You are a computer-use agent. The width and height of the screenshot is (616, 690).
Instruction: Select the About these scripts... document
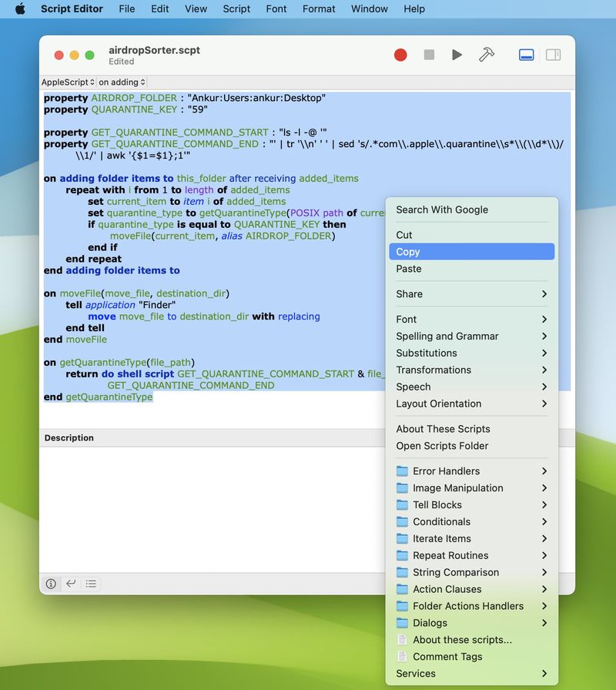[472, 640]
